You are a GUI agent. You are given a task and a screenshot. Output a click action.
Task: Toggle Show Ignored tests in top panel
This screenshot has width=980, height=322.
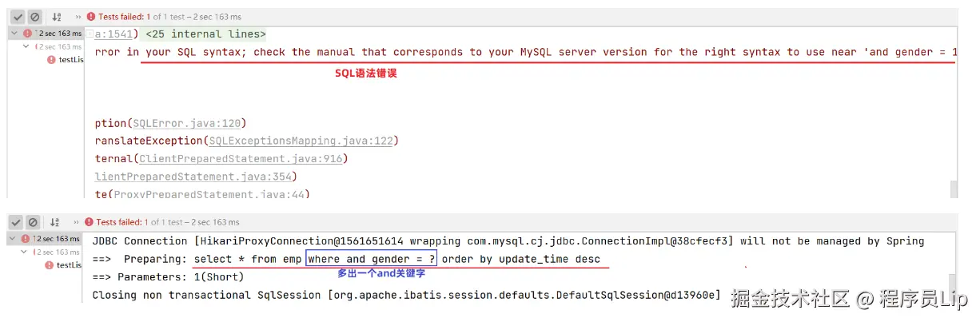34,16
